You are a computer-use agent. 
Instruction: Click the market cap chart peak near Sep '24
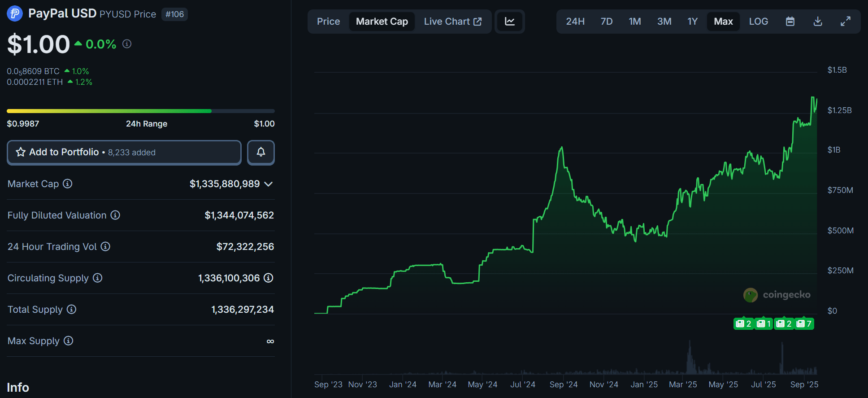[x=561, y=148]
